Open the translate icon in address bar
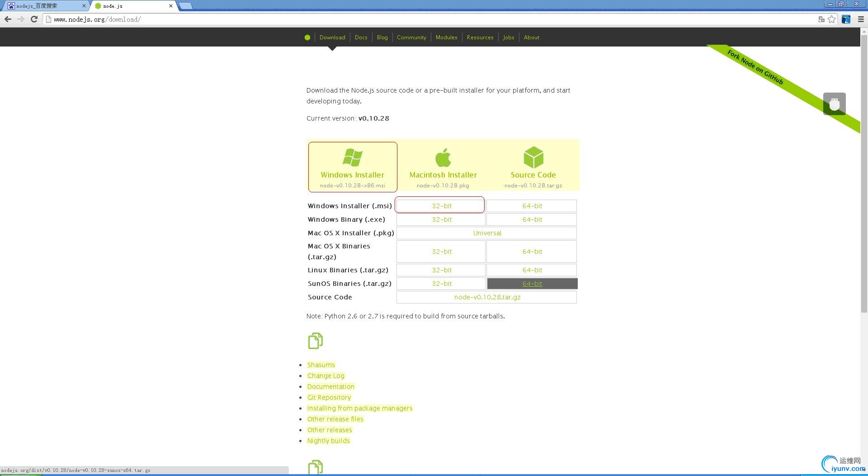868x476 pixels. point(821,19)
